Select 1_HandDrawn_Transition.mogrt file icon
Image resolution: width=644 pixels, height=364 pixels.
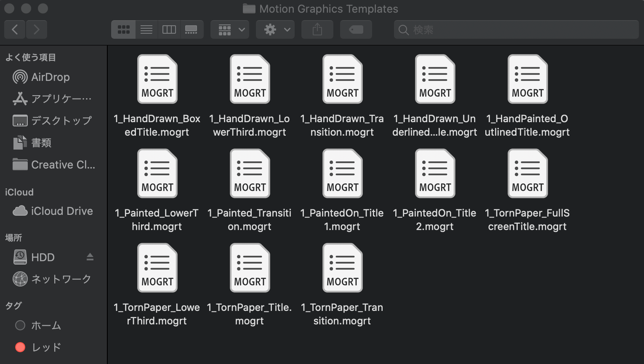342,79
